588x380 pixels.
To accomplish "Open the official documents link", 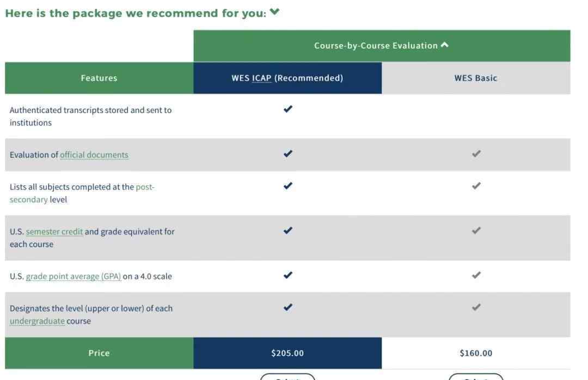I will [x=94, y=155].
